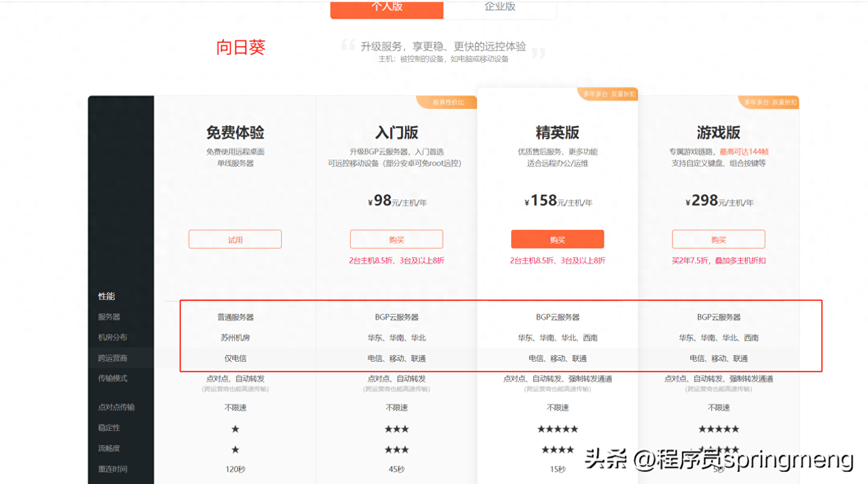The image size is (868, 484).
Task: Select the 服务器 row label in sidebar
Action: [109, 317]
